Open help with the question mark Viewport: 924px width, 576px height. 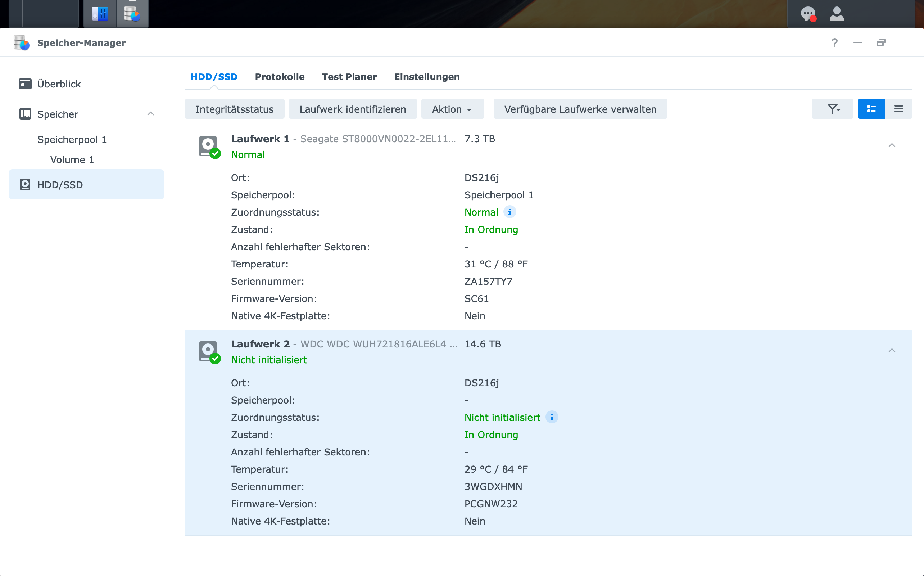pos(834,43)
